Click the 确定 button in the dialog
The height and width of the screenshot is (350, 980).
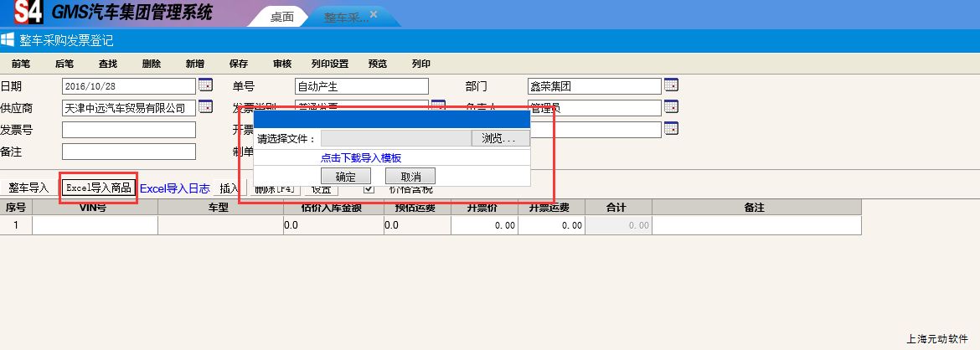(x=346, y=177)
